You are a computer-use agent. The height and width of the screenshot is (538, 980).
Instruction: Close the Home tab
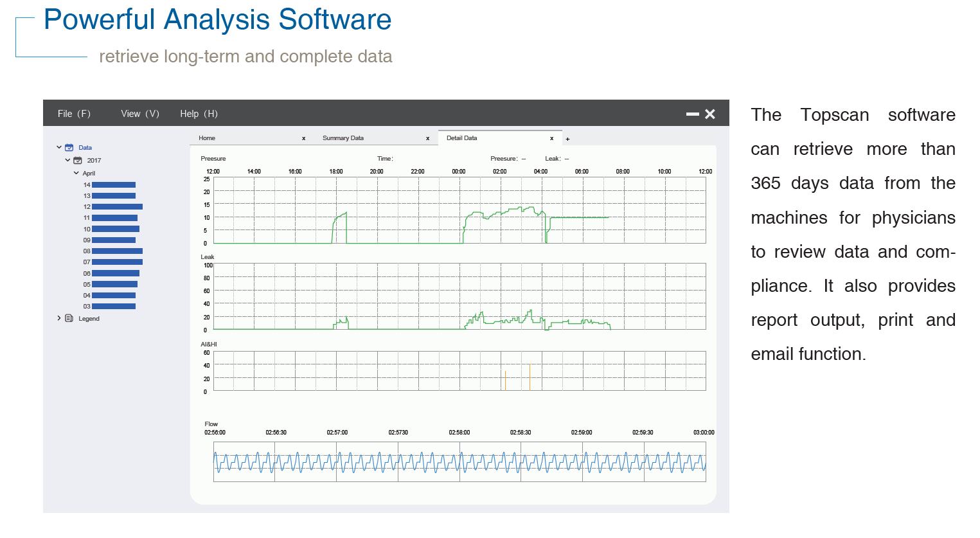303,138
